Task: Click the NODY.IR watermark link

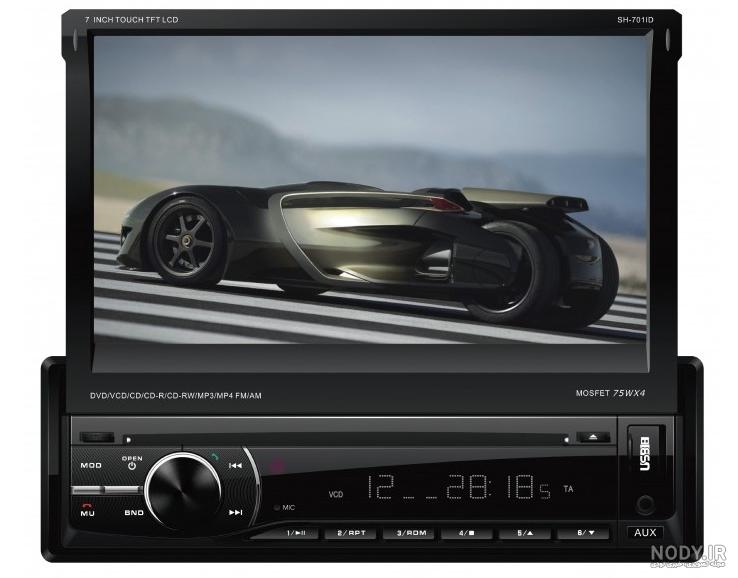Action: point(688,554)
